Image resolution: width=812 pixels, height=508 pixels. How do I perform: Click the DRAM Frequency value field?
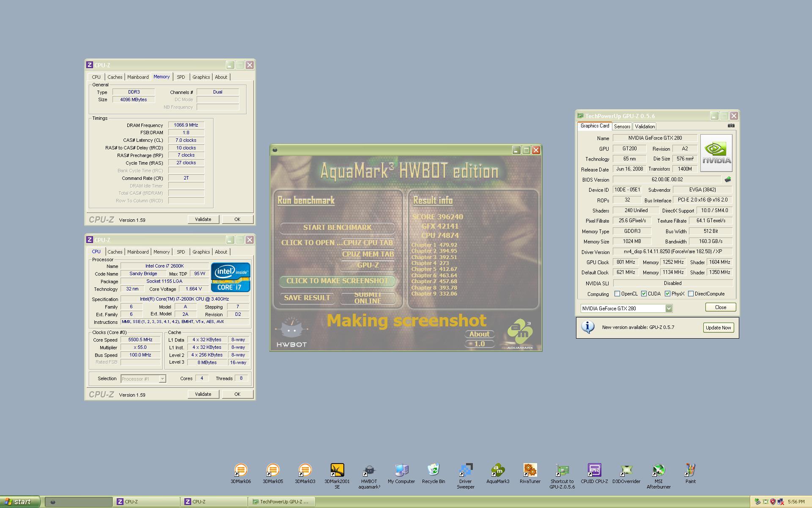click(186, 125)
